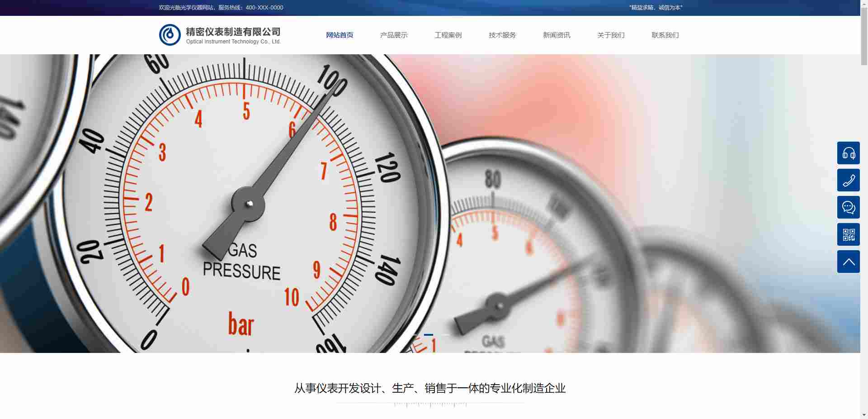Select the active blue carousel indicator

click(x=429, y=335)
